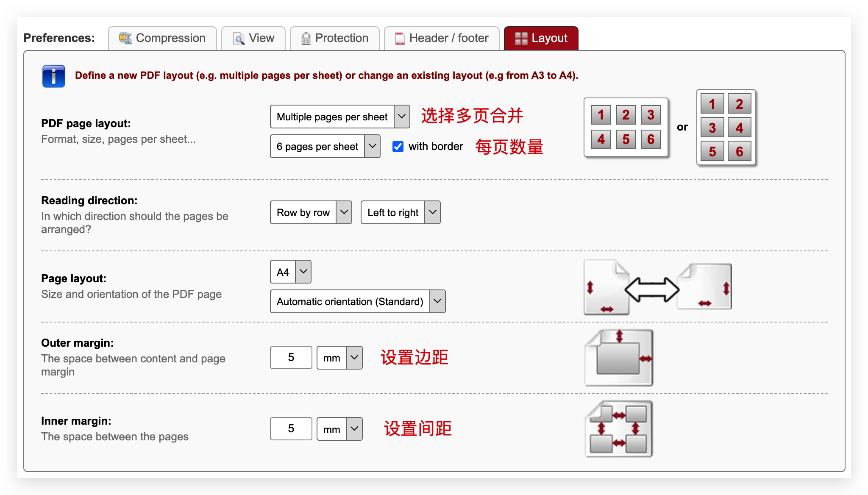Viewport: 868px width, 495px height.
Task: Open the Protection tab
Action: (334, 38)
